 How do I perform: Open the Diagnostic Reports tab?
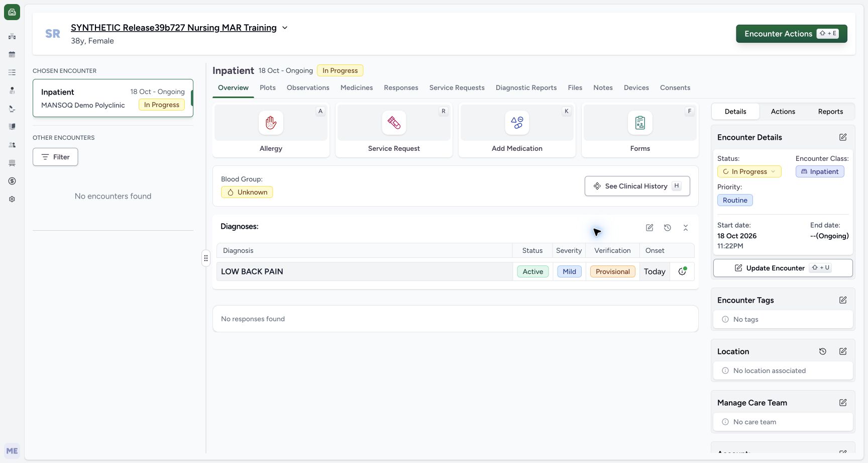click(x=526, y=87)
